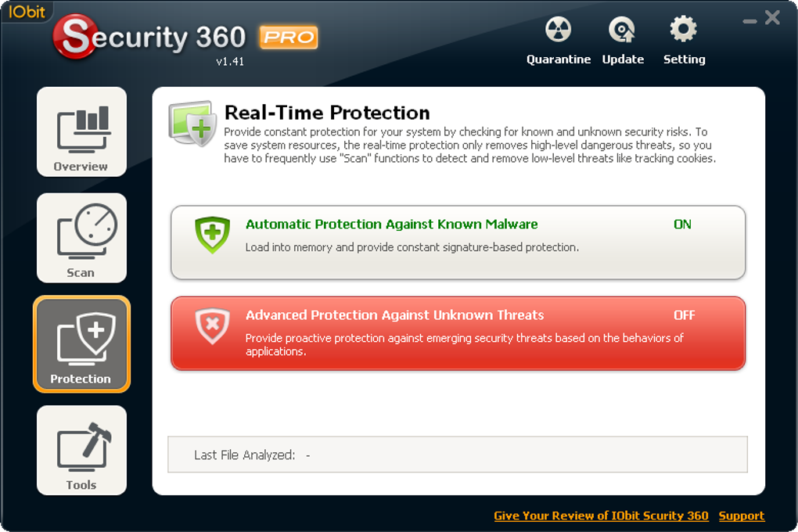
Task: Click the PRO badge in the header
Action: tap(288, 37)
